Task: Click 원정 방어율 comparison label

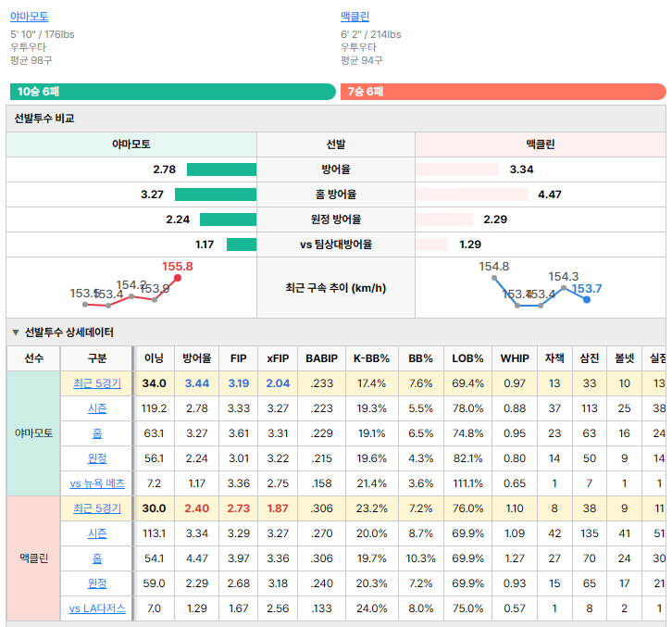Action: (336, 219)
